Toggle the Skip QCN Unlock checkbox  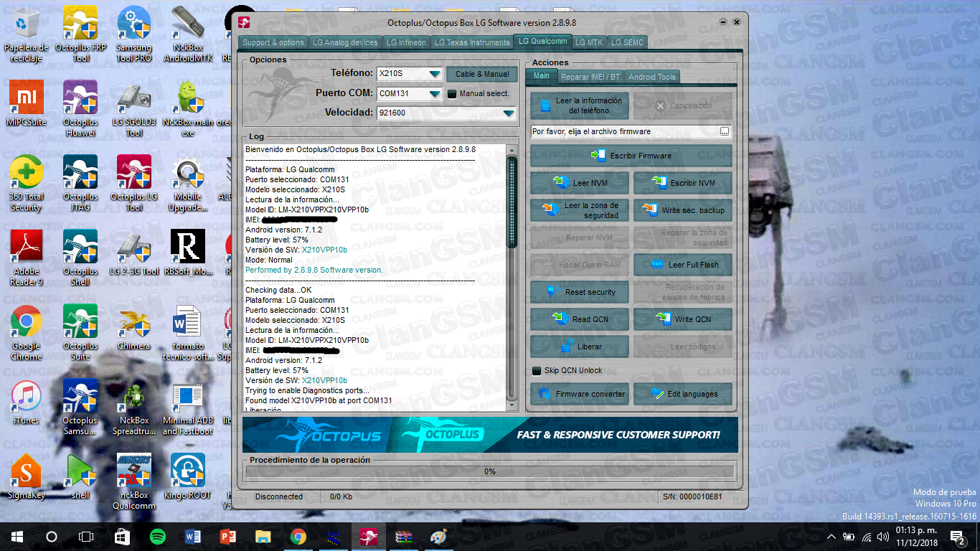point(537,371)
